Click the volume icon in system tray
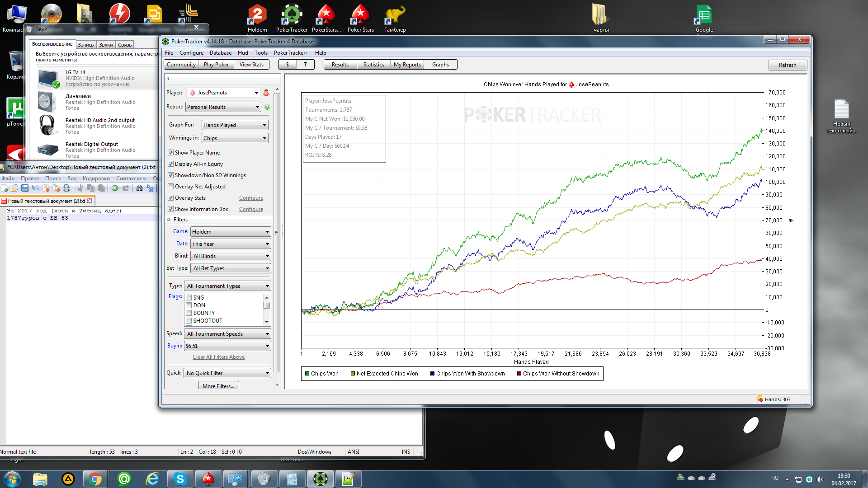Image resolution: width=868 pixels, height=488 pixels. point(820,479)
